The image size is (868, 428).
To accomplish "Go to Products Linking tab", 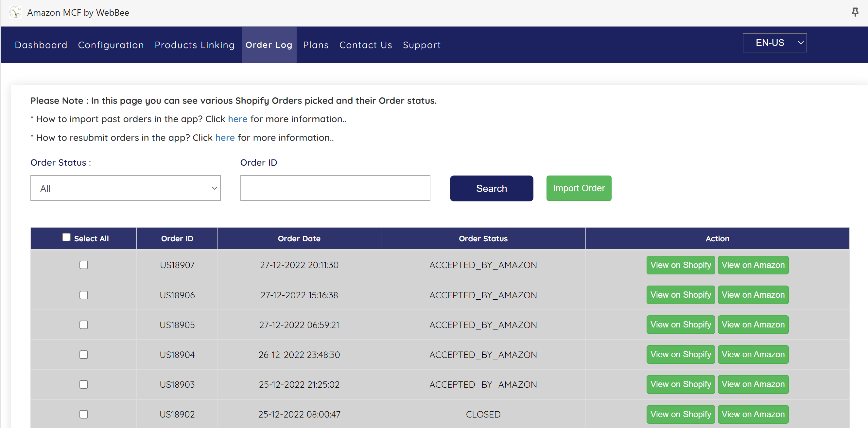I will tap(194, 45).
